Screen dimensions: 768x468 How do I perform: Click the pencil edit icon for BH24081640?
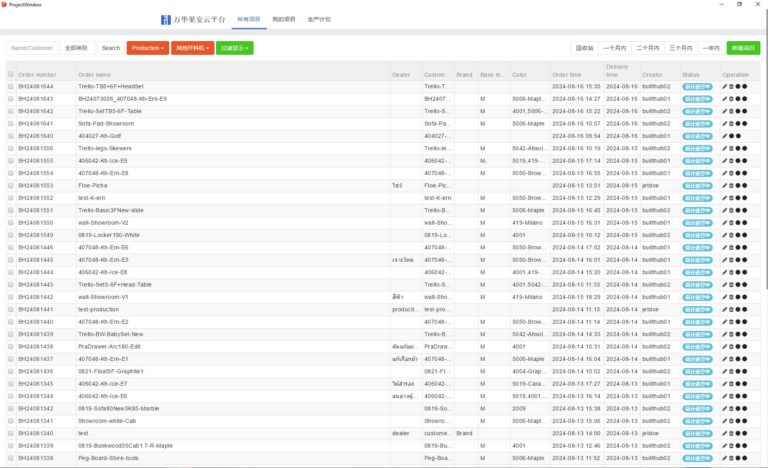[x=724, y=136]
